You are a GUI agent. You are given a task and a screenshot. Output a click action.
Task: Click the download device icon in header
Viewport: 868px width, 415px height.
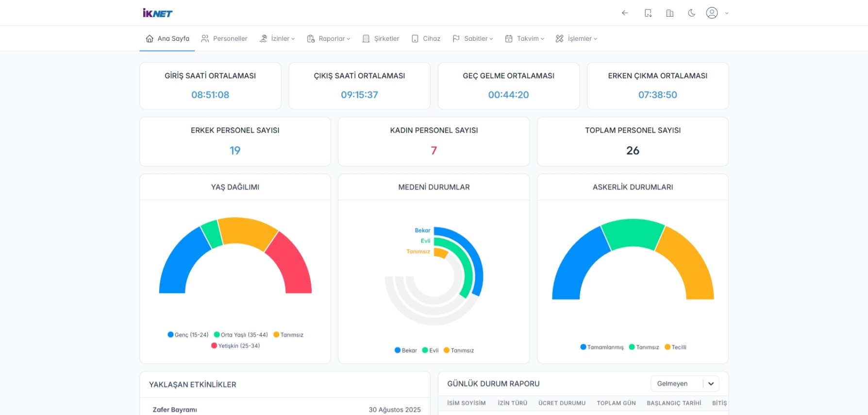pos(648,13)
